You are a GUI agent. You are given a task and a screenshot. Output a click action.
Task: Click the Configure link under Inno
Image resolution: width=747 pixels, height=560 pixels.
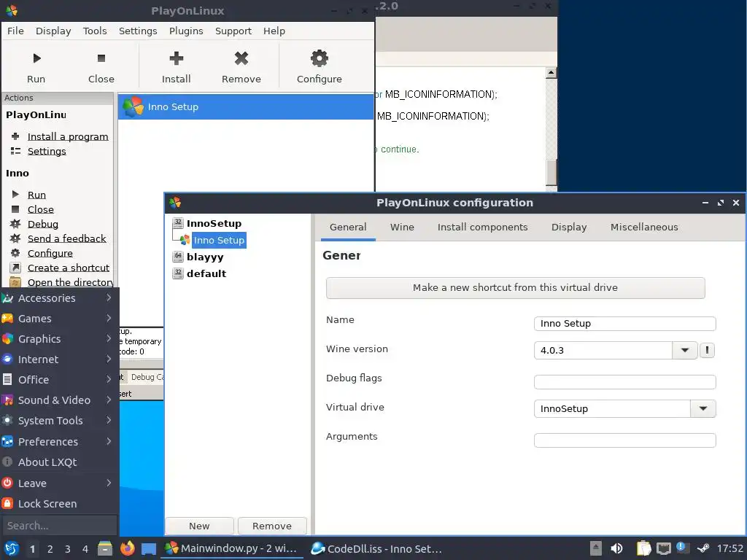[50, 253]
